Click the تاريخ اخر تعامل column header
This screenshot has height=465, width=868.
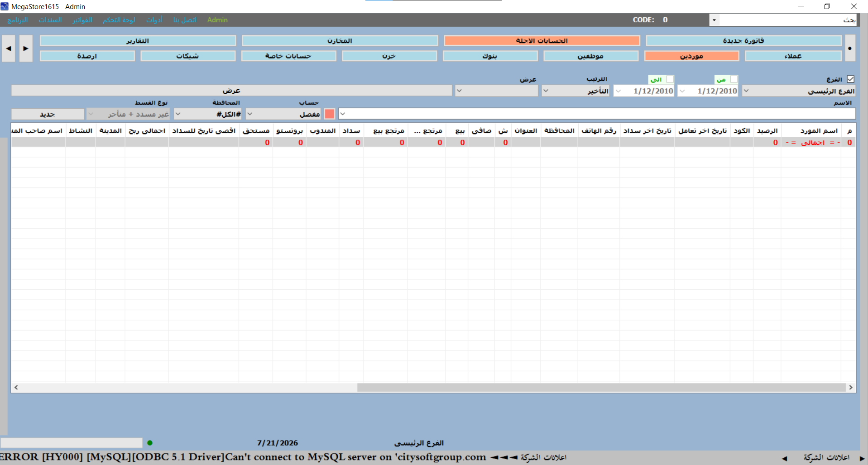click(x=702, y=131)
